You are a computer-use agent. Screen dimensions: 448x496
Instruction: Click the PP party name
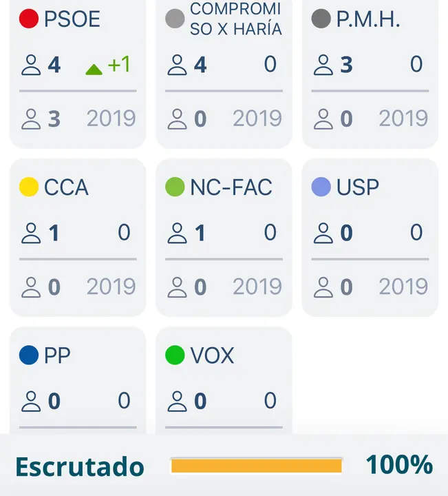point(57,355)
